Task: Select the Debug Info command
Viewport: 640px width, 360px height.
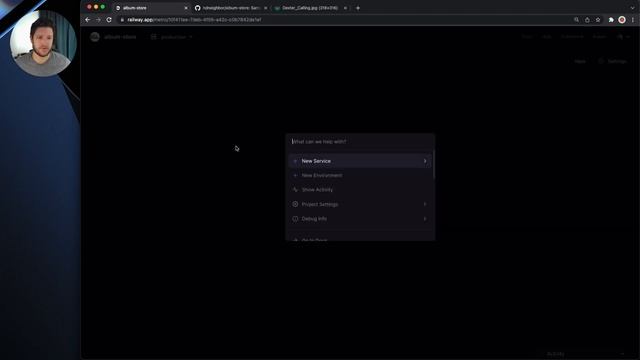Action: click(360, 219)
